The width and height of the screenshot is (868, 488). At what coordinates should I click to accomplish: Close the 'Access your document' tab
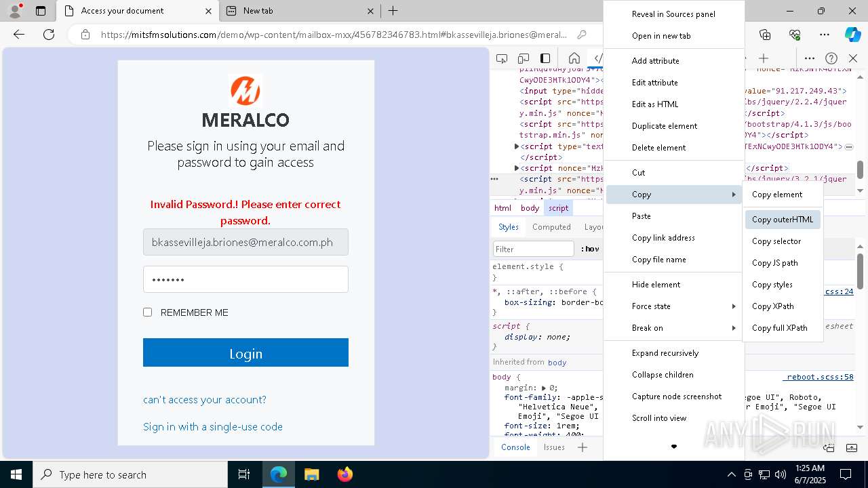[208, 11]
